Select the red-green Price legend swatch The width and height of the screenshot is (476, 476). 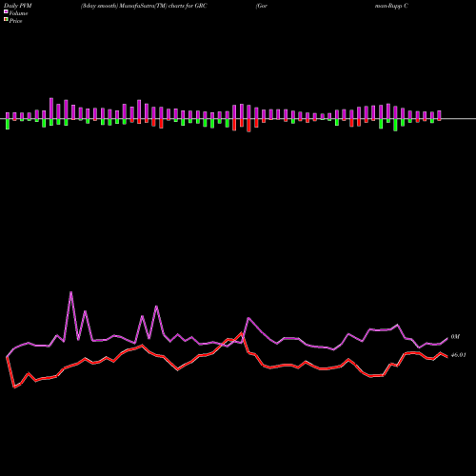[6, 20]
